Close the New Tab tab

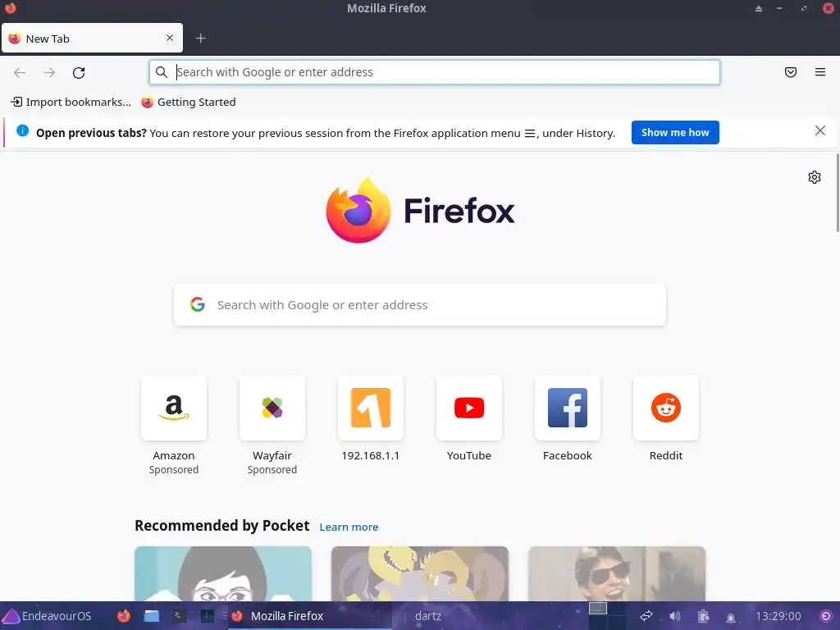point(170,38)
